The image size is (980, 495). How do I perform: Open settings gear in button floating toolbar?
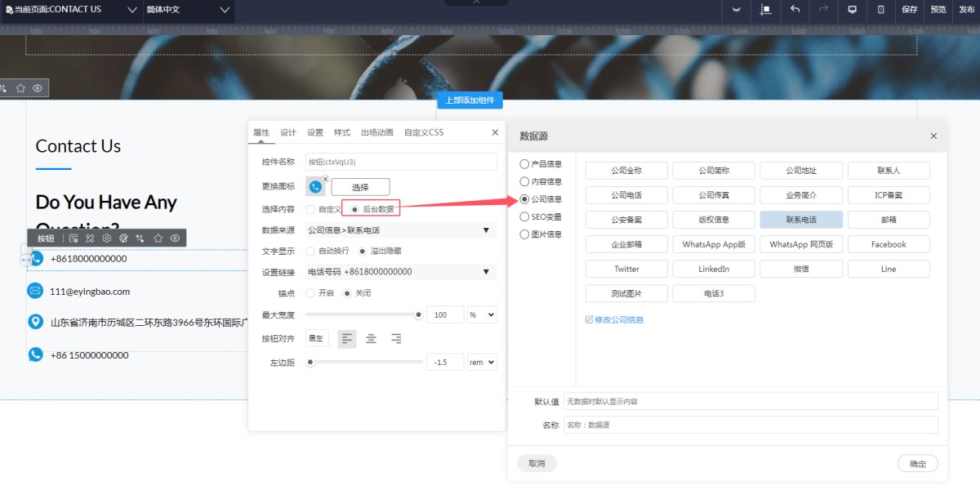106,239
